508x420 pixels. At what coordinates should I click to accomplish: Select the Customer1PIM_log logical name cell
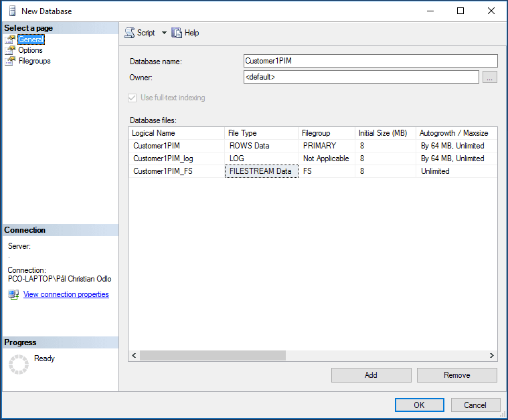(176, 159)
